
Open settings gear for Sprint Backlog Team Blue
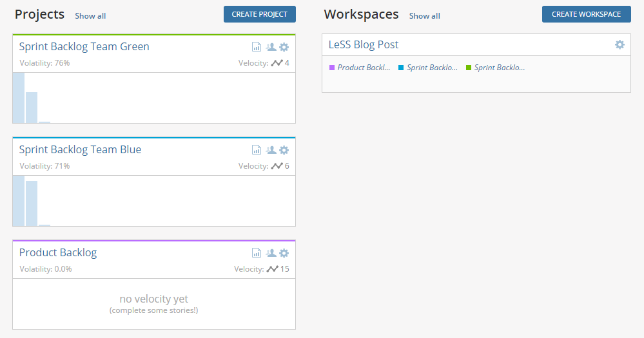284,150
